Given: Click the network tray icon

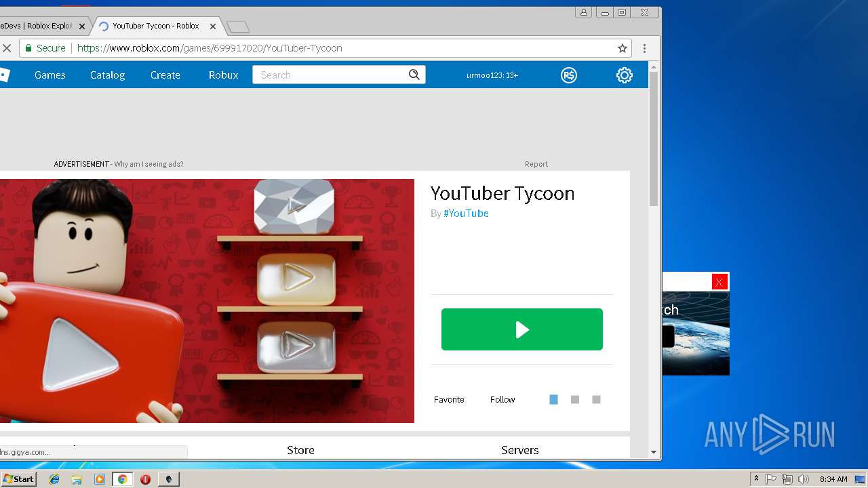Looking at the screenshot, I should (x=787, y=479).
